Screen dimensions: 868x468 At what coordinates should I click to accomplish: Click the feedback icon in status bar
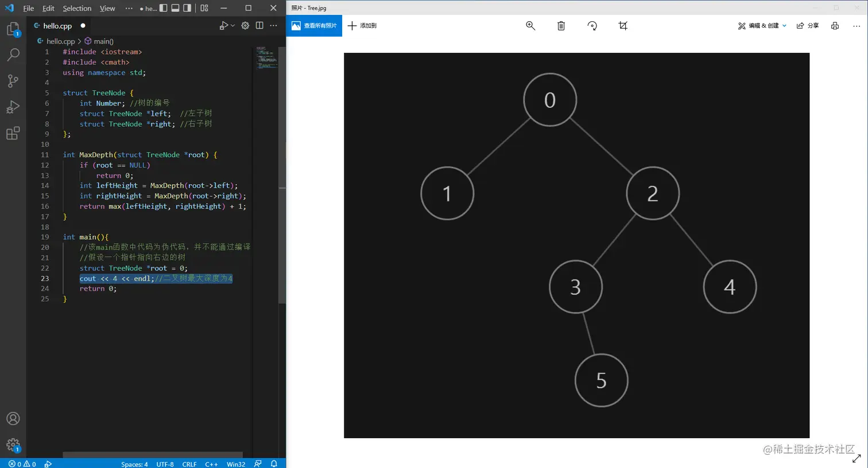point(258,464)
